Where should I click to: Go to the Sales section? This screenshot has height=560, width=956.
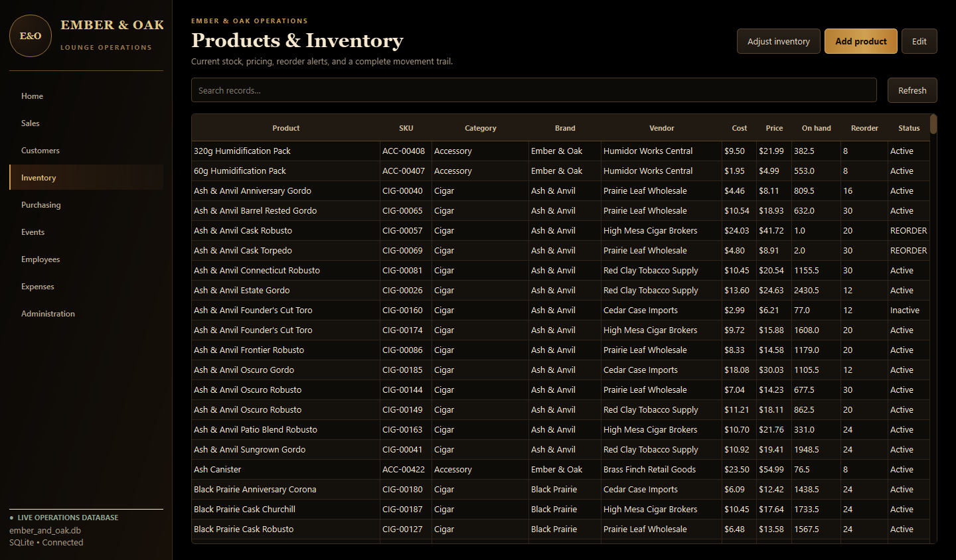(86, 123)
